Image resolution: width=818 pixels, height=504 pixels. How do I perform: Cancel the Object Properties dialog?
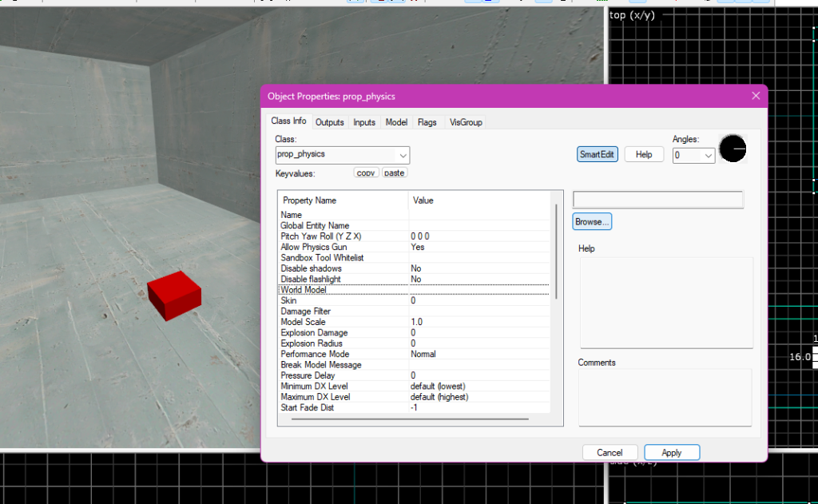pos(610,453)
